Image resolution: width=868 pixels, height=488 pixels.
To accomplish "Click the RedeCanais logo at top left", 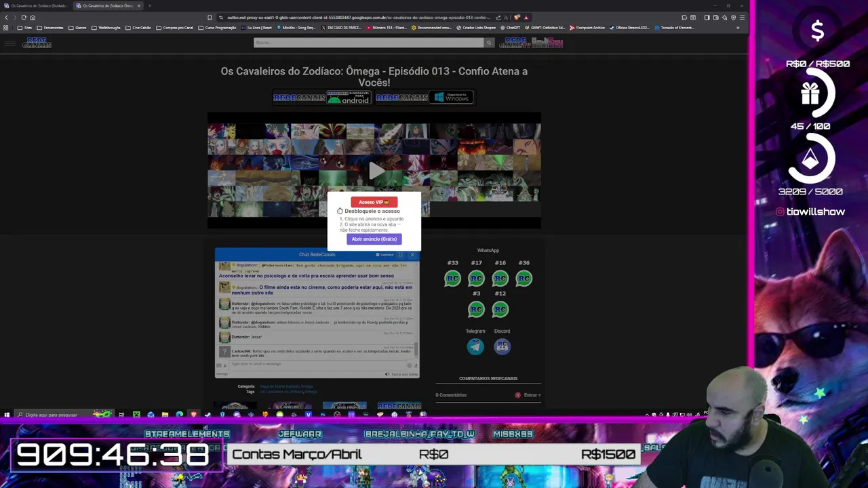I will [37, 43].
